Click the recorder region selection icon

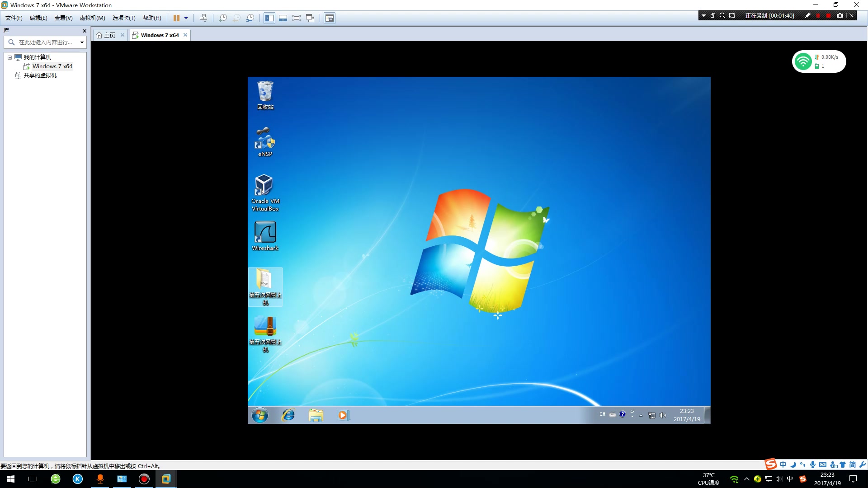tap(732, 16)
